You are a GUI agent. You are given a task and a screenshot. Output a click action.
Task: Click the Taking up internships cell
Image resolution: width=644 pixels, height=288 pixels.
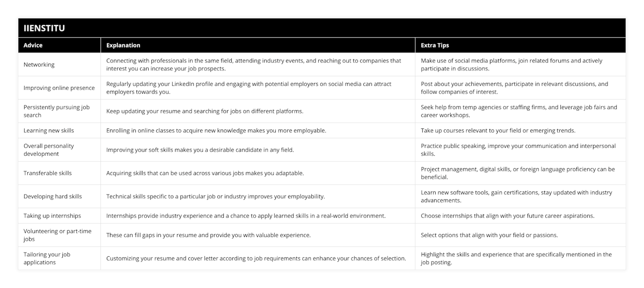[52, 215]
